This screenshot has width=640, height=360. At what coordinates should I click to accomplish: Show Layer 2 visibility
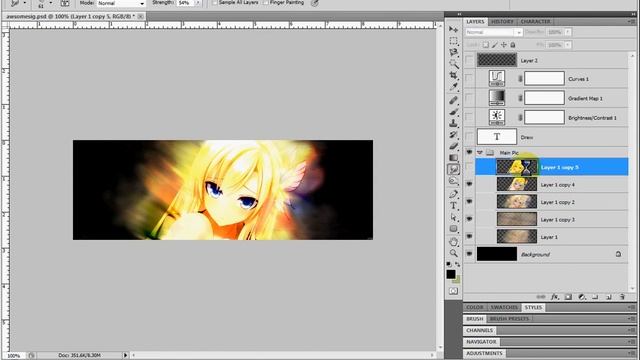point(469,60)
